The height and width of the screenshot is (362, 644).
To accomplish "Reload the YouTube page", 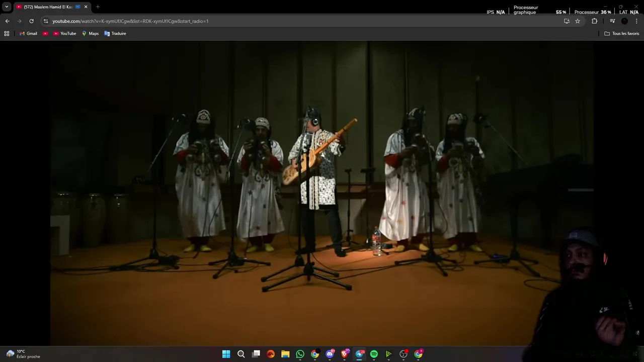I will point(31,21).
